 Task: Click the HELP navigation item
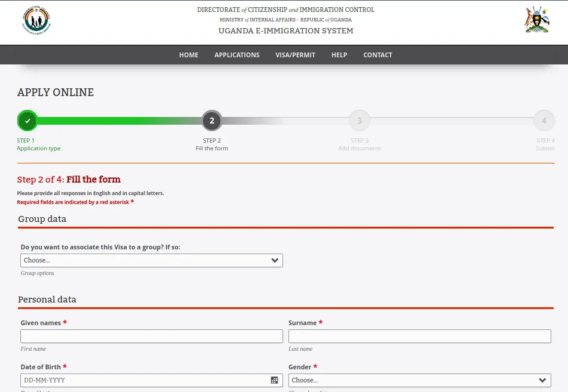(339, 54)
